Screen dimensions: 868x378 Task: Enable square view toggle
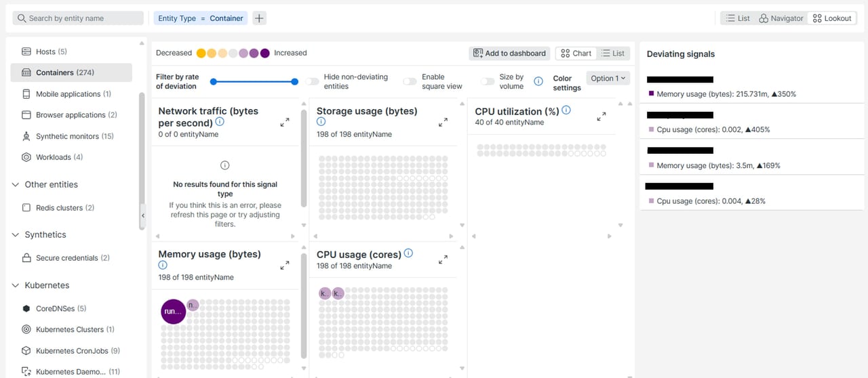tap(410, 81)
